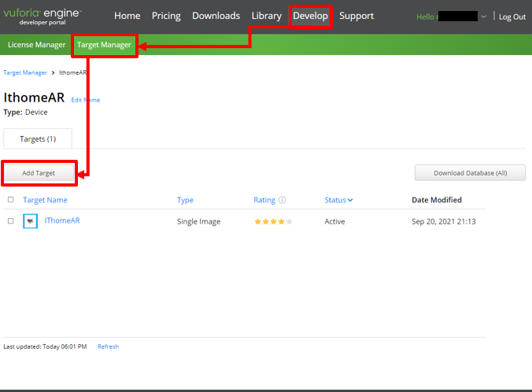This screenshot has height=392, width=532.
Task: Open the Rating info icon
Action: (x=283, y=200)
